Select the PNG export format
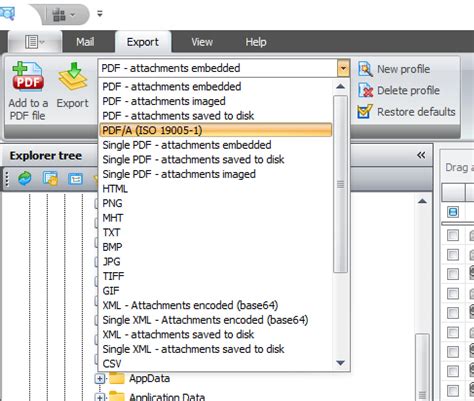The width and height of the screenshot is (474, 401). pyautogui.click(x=215, y=203)
